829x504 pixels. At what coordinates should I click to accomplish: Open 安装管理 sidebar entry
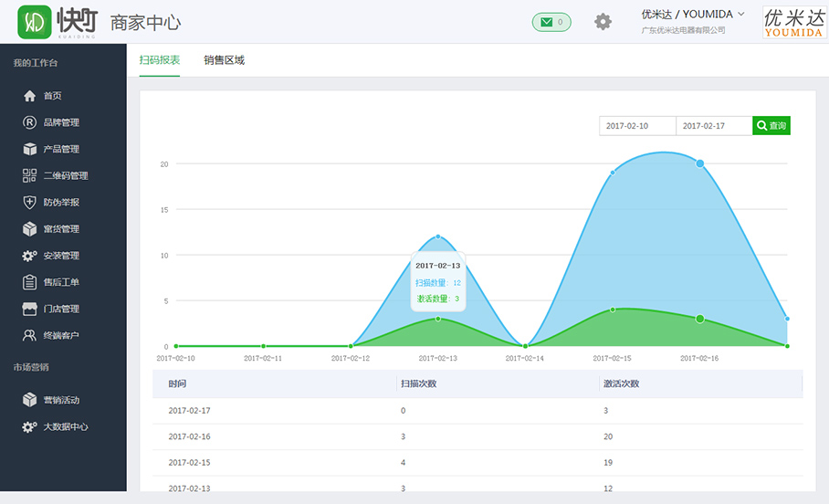(61, 256)
